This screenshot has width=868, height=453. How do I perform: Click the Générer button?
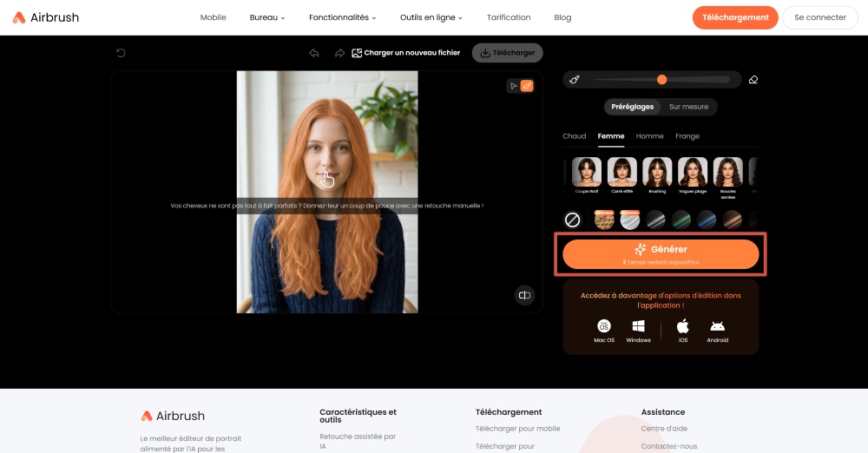tap(661, 254)
